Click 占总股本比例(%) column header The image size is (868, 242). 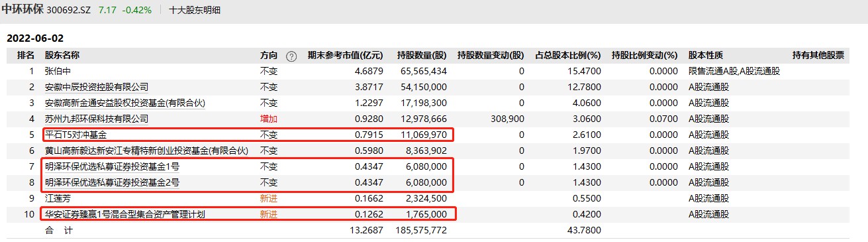(x=567, y=56)
